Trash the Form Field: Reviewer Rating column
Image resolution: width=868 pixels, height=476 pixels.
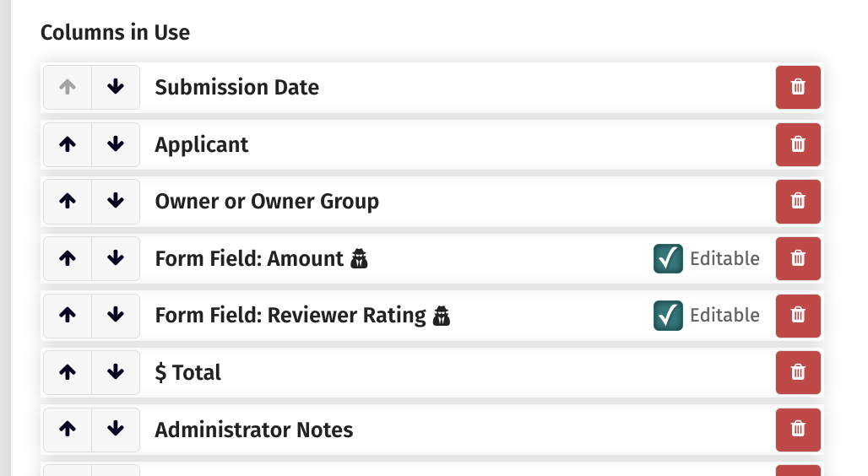click(798, 316)
